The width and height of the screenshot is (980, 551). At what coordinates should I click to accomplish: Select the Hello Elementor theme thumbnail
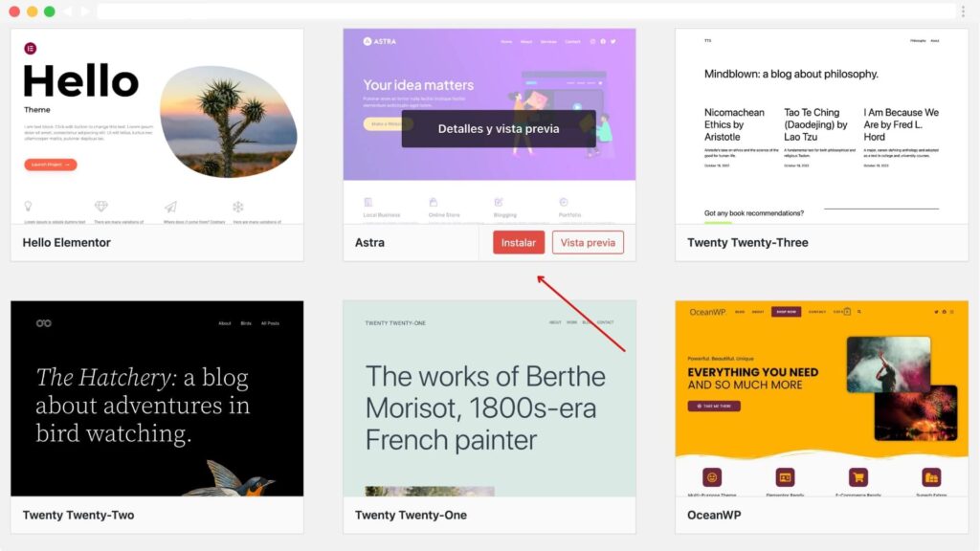157,126
